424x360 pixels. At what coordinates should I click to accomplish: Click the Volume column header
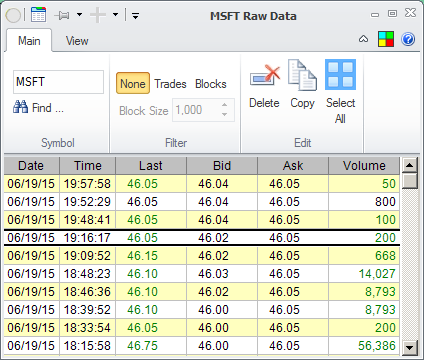pos(364,166)
